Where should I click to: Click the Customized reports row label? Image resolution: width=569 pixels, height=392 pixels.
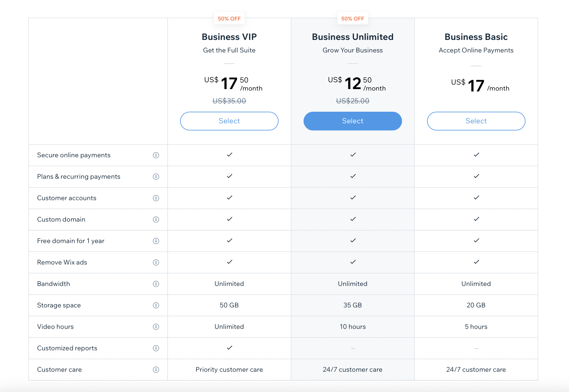pyautogui.click(x=67, y=348)
